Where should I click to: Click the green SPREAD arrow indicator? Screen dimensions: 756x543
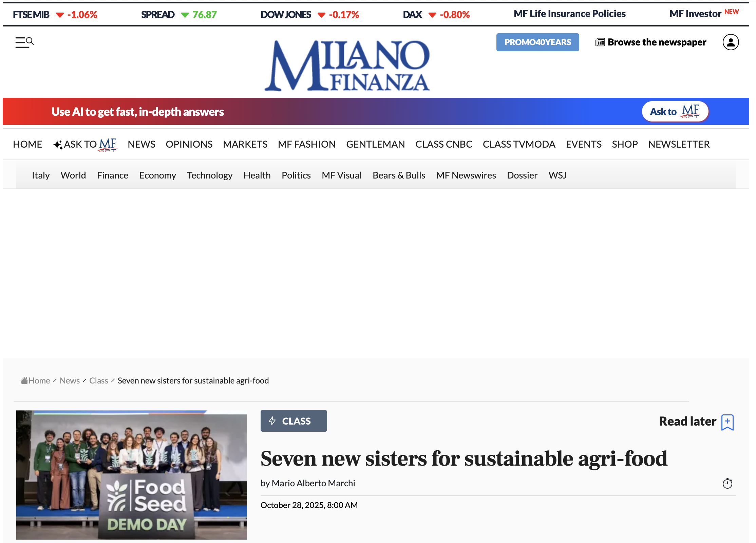(x=185, y=15)
